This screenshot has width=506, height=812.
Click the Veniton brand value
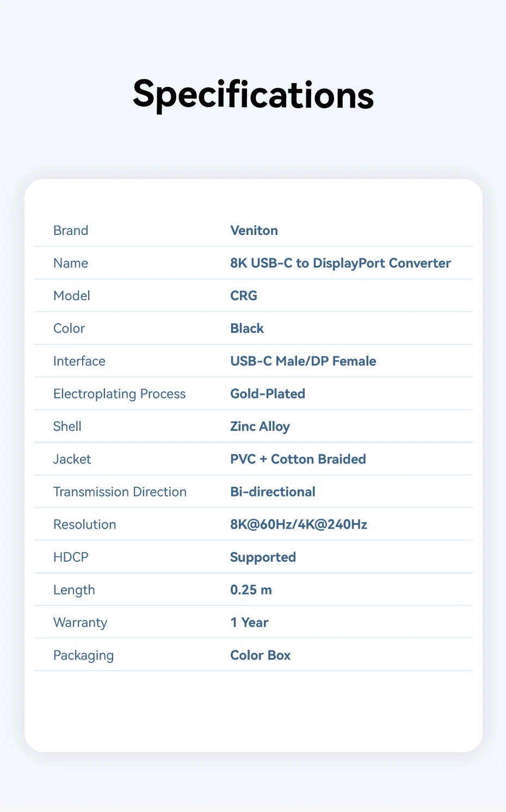[254, 231]
